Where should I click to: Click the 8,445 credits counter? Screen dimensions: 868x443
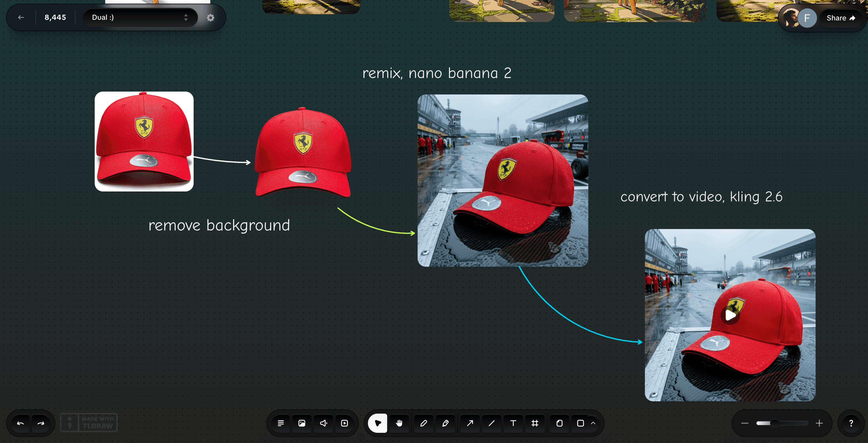coord(55,17)
